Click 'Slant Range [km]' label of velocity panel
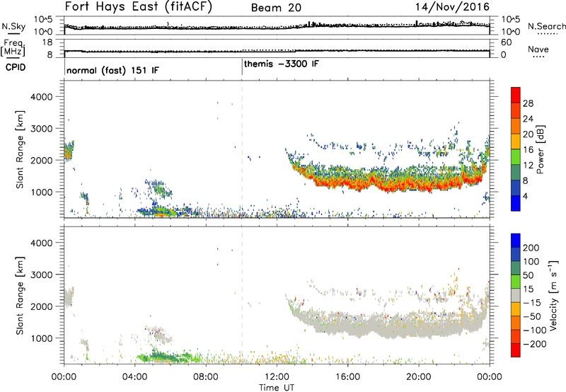Viewport: 566px width, 392px height. [x=20, y=296]
